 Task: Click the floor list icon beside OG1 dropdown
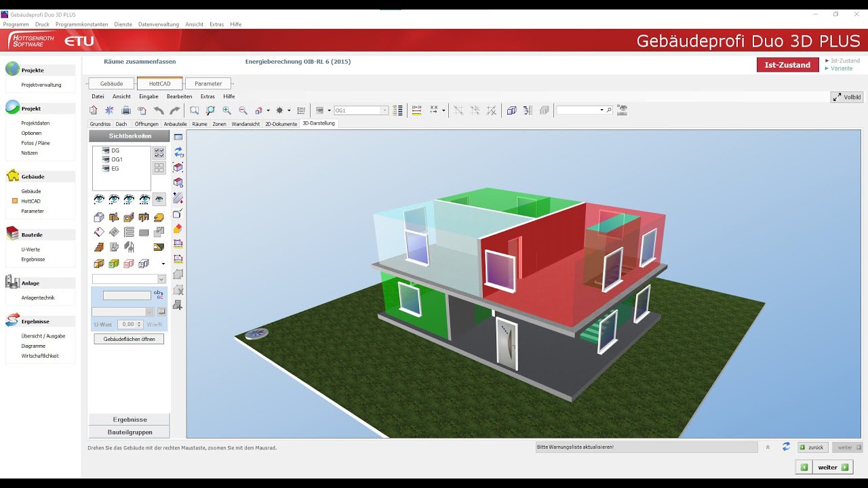(x=398, y=110)
